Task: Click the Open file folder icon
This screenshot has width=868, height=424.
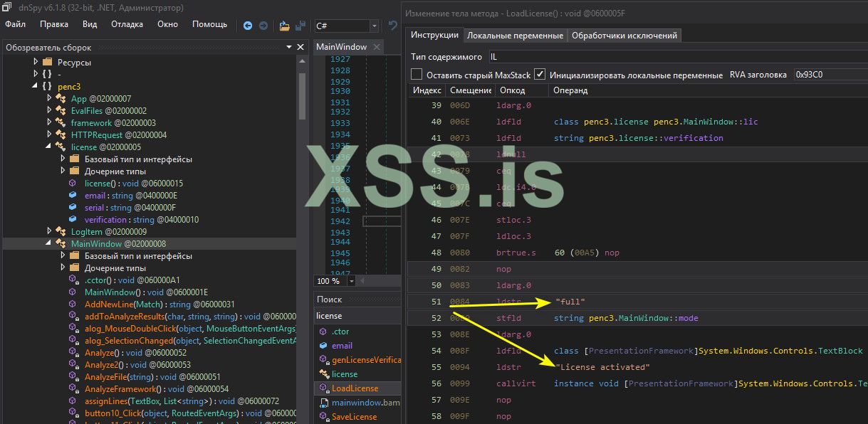Action: (285, 26)
